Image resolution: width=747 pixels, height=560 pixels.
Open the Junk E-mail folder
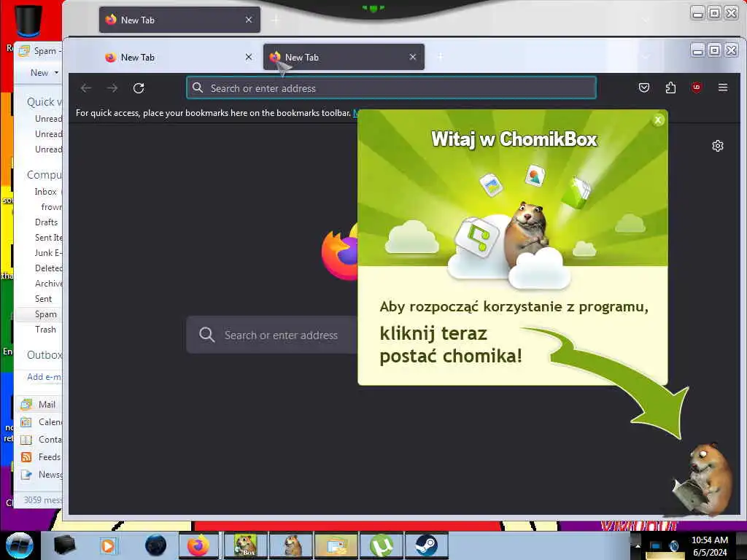pos(49,252)
